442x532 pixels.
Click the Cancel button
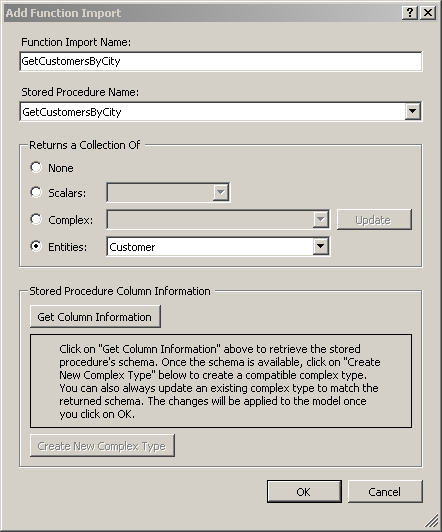[385, 492]
